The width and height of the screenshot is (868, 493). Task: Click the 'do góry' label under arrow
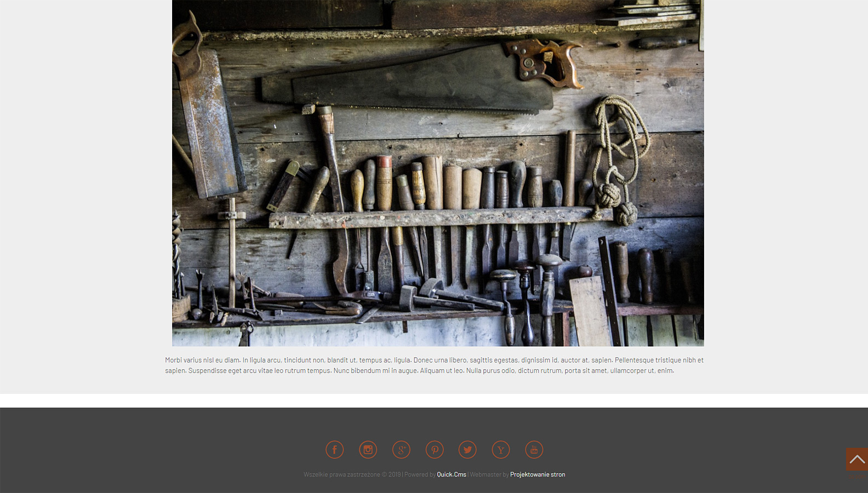[x=856, y=477]
